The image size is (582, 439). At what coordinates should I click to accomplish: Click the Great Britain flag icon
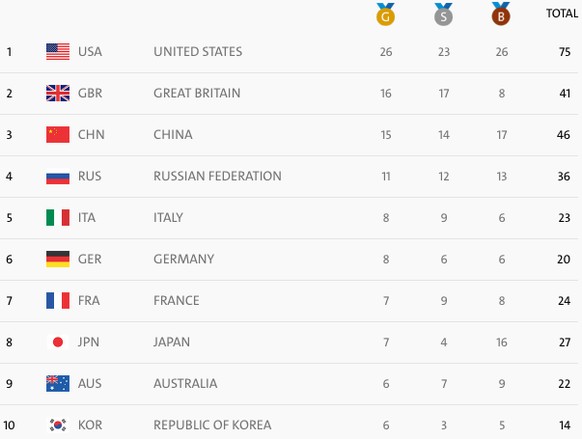(58, 93)
